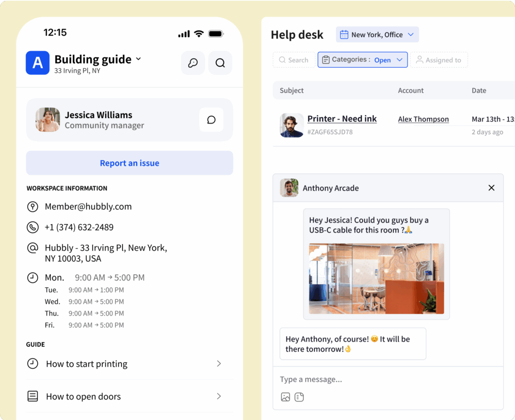
Task: Click the printing icon beside How to start printing
Action: click(x=32, y=364)
